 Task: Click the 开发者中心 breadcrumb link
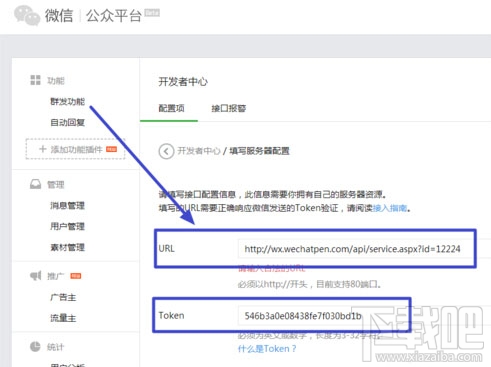pos(199,151)
